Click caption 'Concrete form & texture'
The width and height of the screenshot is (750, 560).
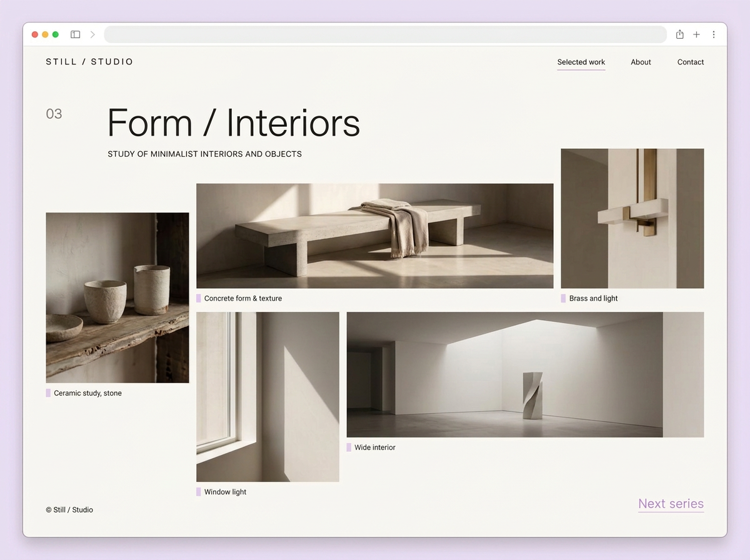pos(243,298)
